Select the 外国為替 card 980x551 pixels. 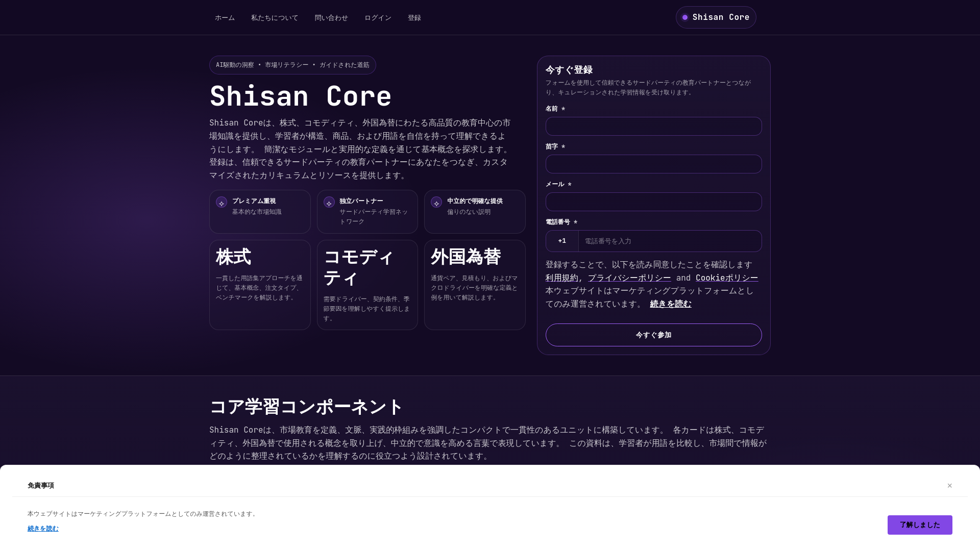(475, 285)
